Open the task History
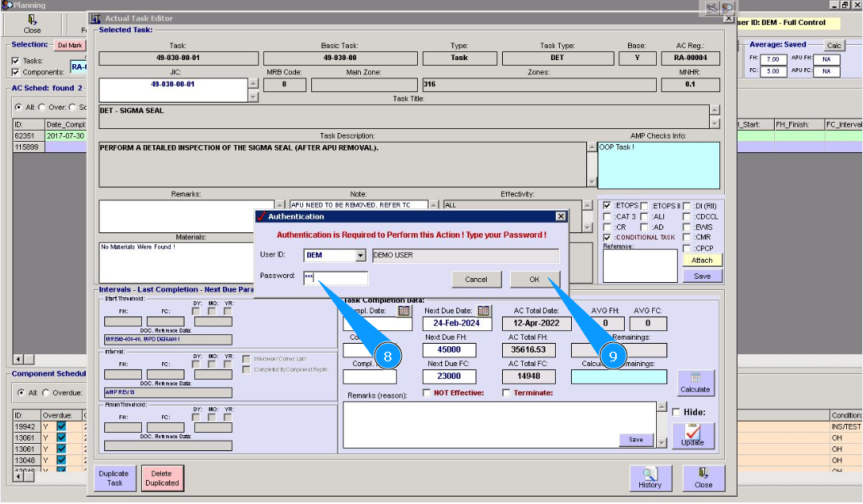This screenshot has width=863, height=504. 650,478
